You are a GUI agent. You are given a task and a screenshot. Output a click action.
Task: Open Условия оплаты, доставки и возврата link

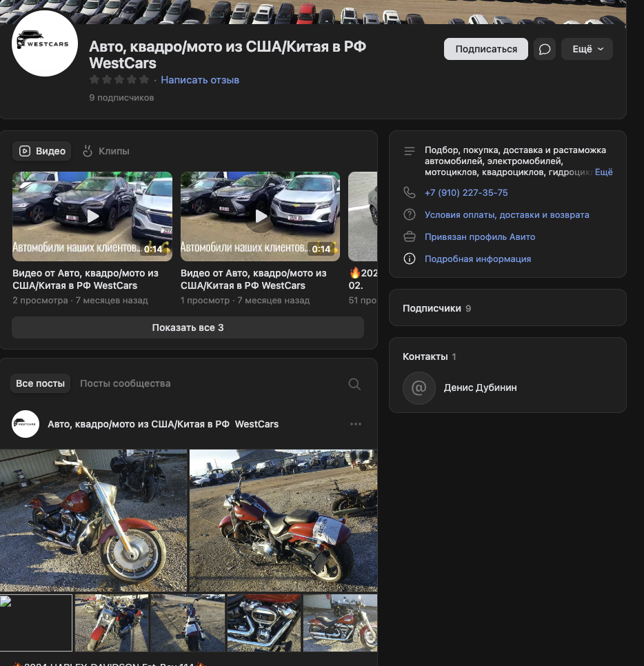(507, 215)
